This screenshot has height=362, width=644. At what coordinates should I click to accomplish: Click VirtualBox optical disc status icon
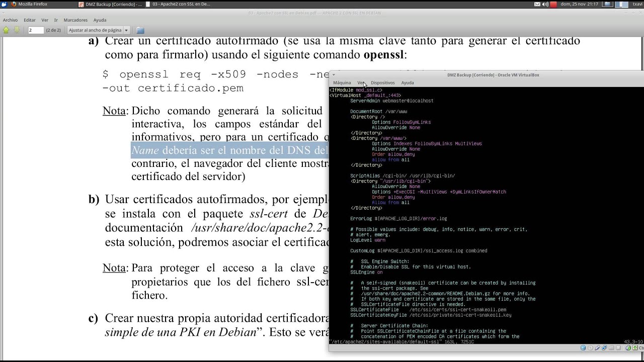point(590,348)
